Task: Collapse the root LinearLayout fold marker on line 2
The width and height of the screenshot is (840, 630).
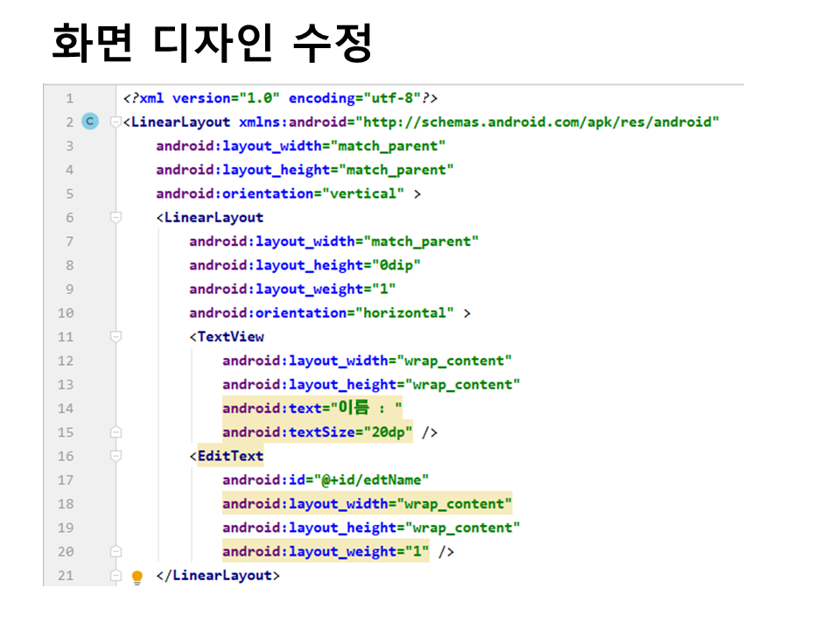Action: (x=115, y=122)
